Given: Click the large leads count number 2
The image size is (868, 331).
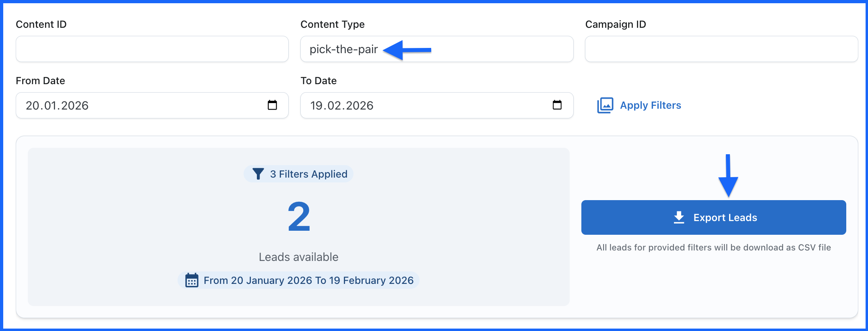Looking at the screenshot, I should (299, 217).
